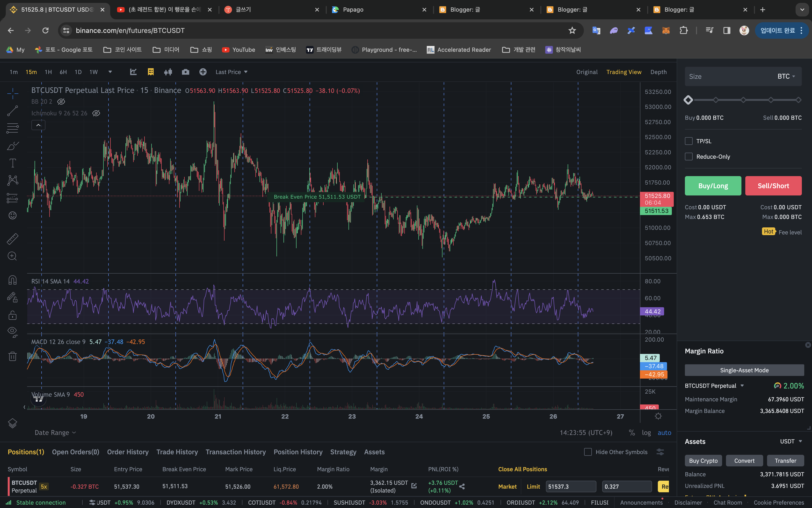Open the Fibonacci retracement tools
812x508 pixels.
pyautogui.click(x=13, y=128)
